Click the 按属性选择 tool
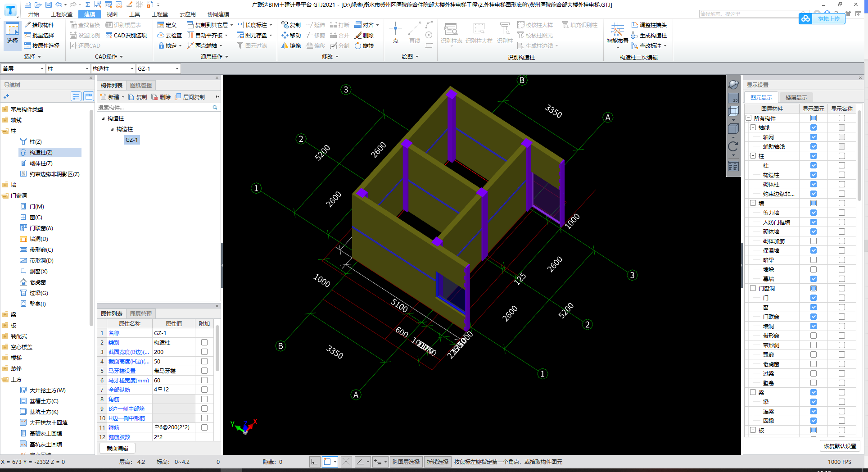Screen dimensions: 868x472 pos(42,45)
